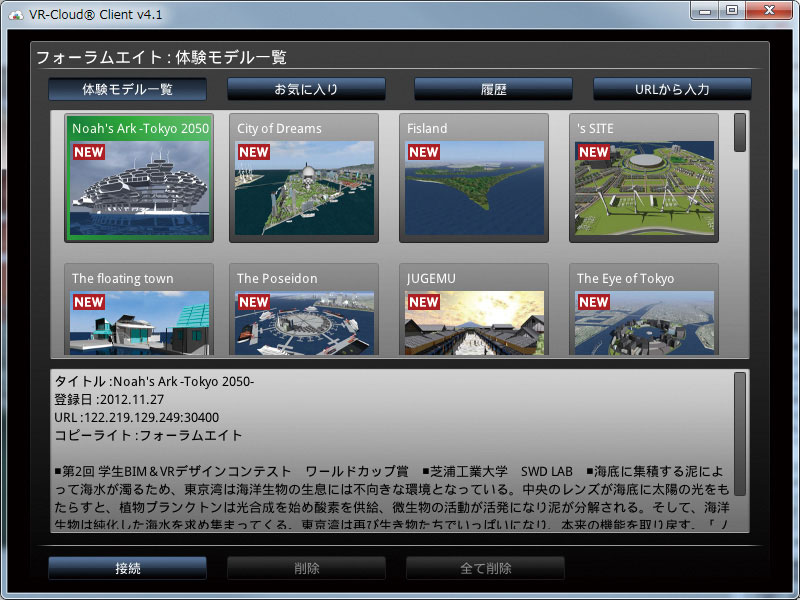
Task: Click the フォーラムエイト : 体験モデル一覧 heading
Action: point(161,57)
